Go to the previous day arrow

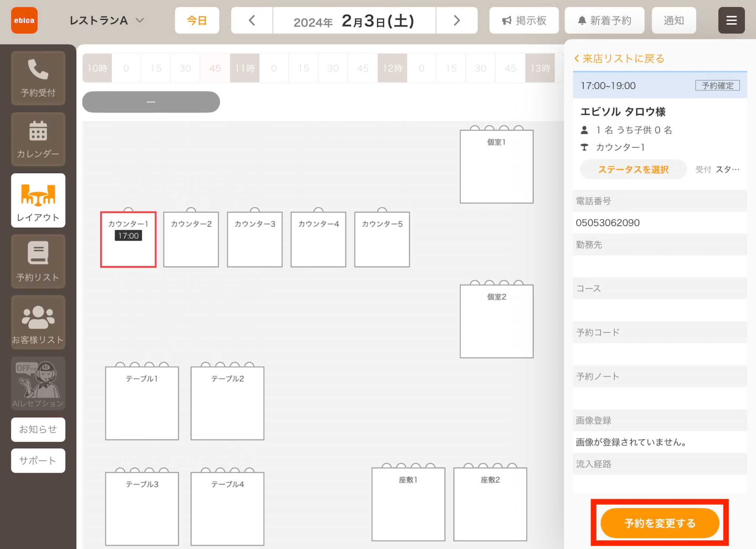tap(252, 20)
